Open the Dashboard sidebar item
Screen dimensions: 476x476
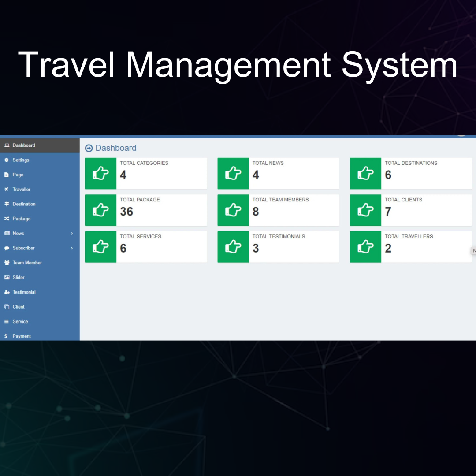coord(24,145)
